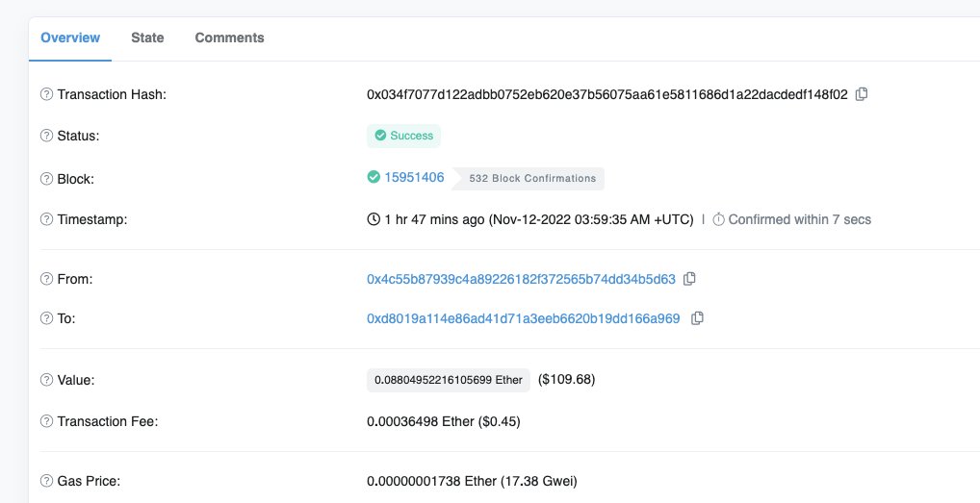The height and width of the screenshot is (503, 980).
Task: Open help icon beside Transaction Hash
Action: coord(46,94)
